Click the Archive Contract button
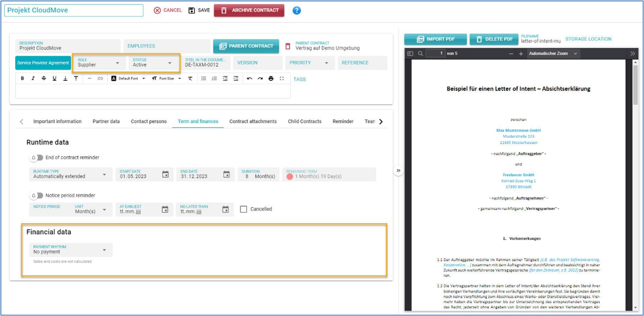This screenshot has width=644, height=316. [x=249, y=10]
